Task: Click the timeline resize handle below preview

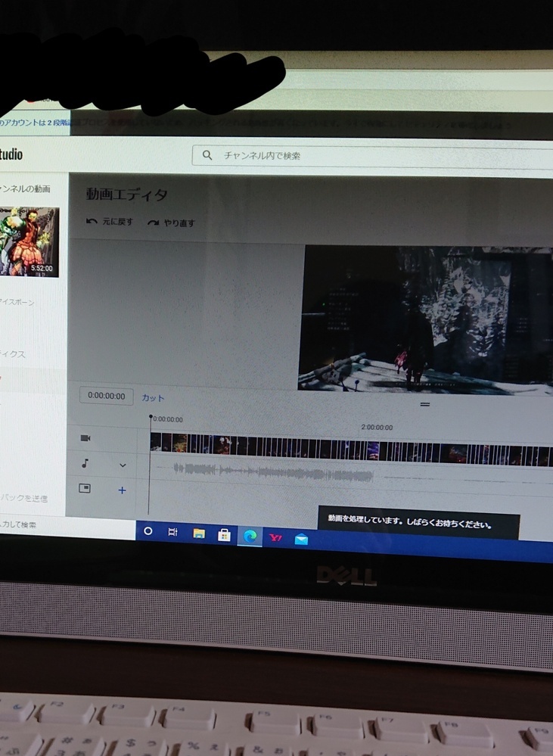Action: click(x=424, y=404)
